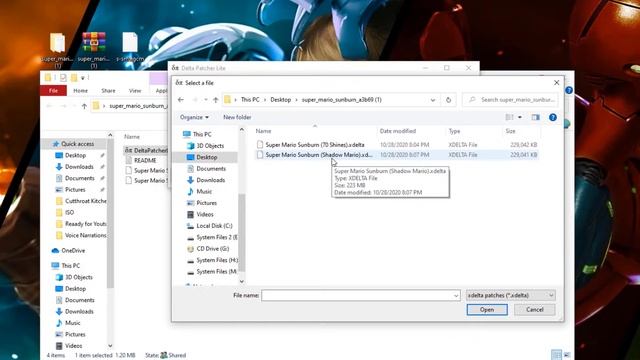Viewport: 640px width, 360px height.
Task: Expand the address bar previous locations dropdown
Action: pos(433,100)
